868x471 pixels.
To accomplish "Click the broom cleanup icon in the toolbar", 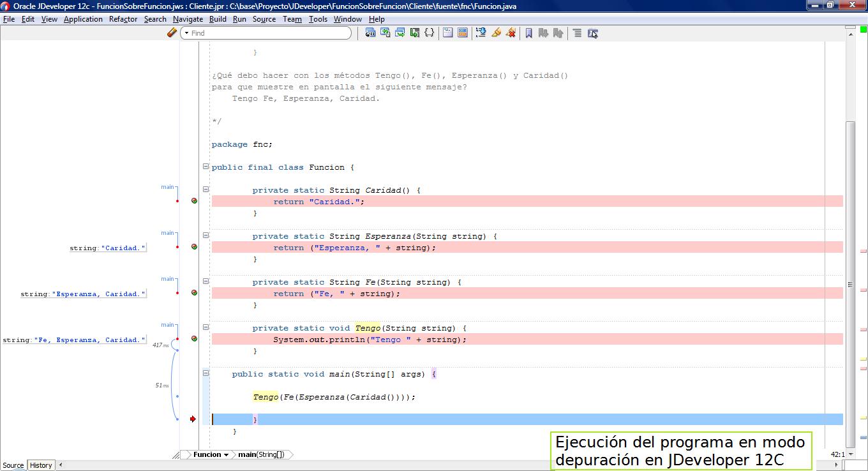I will [x=497, y=33].
